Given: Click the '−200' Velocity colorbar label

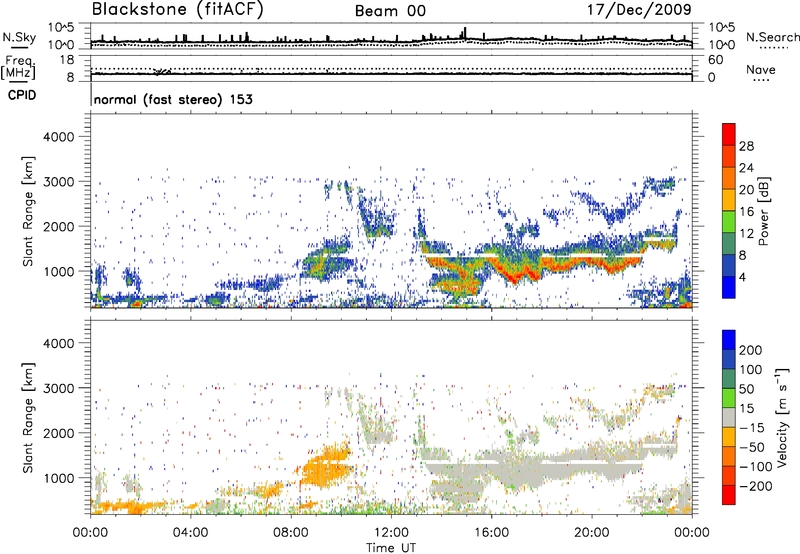Looking at the screenshot, I should point(756,486).
